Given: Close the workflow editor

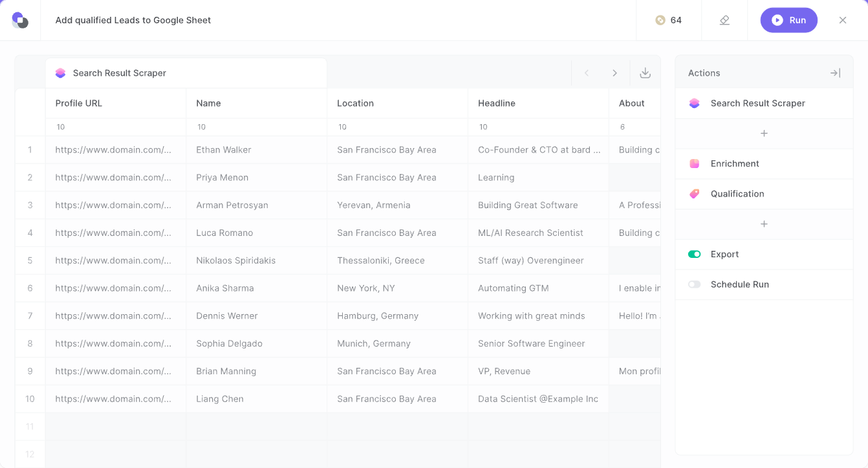Looking at the screenshot, I should click(x=843, y=20).
